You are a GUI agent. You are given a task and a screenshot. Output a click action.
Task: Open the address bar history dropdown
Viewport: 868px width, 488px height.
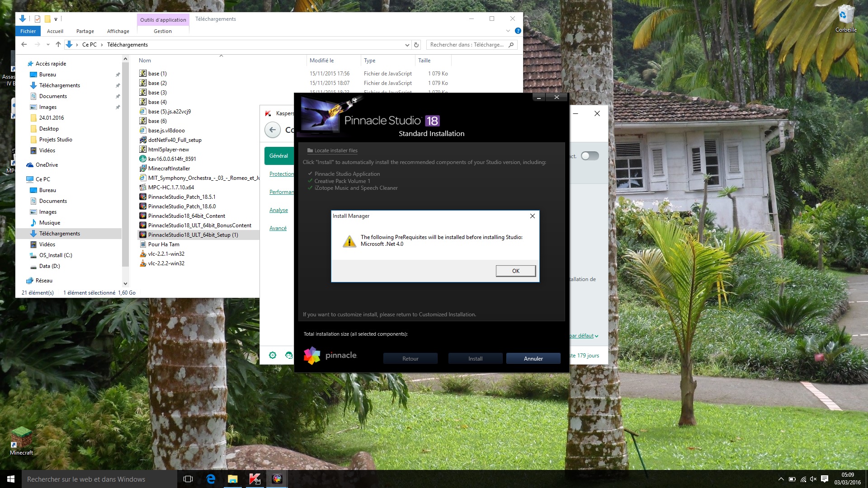tap(407, 45)
